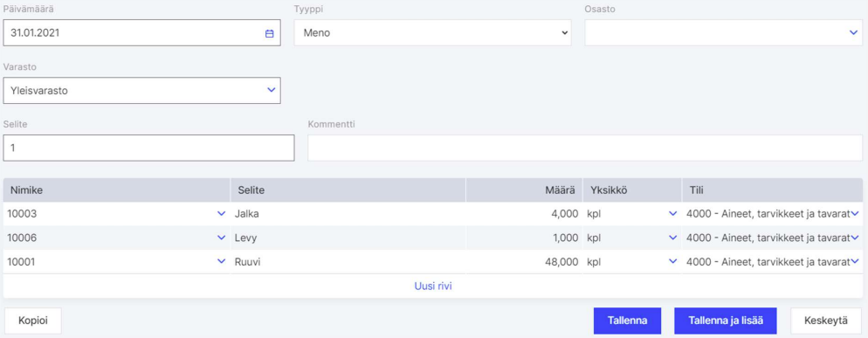This screenshot has height=338, width=868.
Task: Cancel with the Keskeytä button
Action: click(826, 321)
